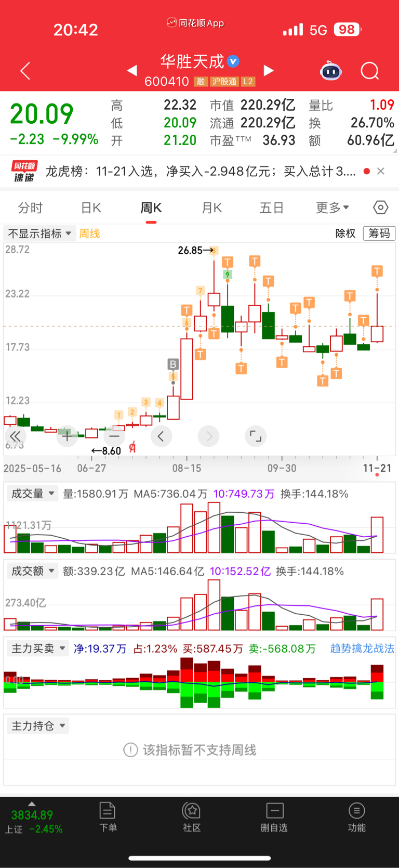Tap the blue verified badge beside 华胜天成

pyautogui.click(x=234, y=61)
